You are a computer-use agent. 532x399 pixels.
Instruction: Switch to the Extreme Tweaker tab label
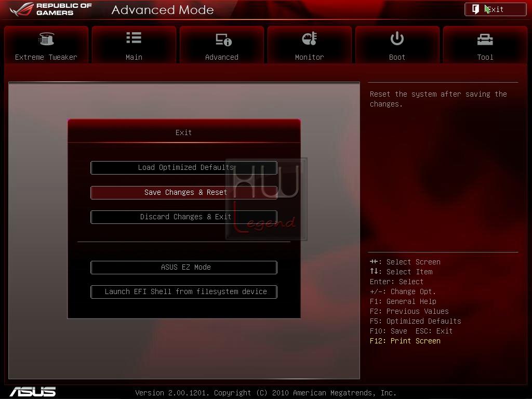pos(46,57)
